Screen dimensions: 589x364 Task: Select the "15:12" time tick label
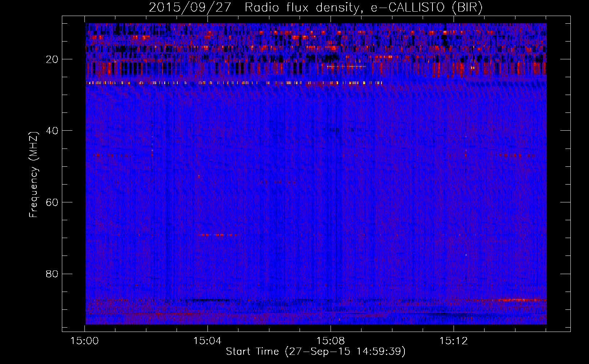(x=453, y=341)
